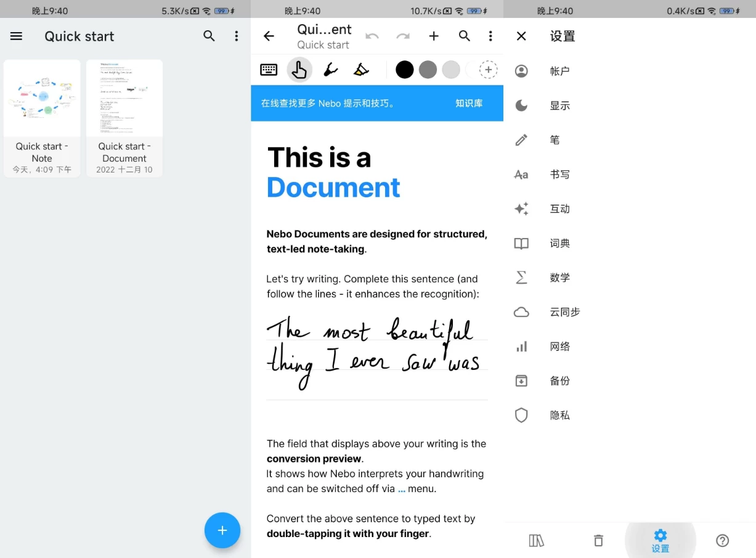
Task: Switch to the library view
Action: [536, 540]
